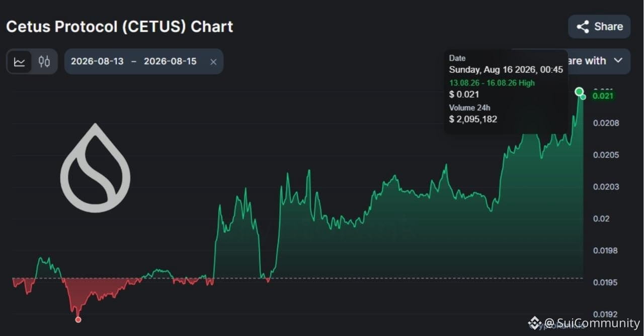Image resolution: width=644 pixels, height=336 pixels.
Task: Click the 0.02 axis value
Action: pos(601,218)
